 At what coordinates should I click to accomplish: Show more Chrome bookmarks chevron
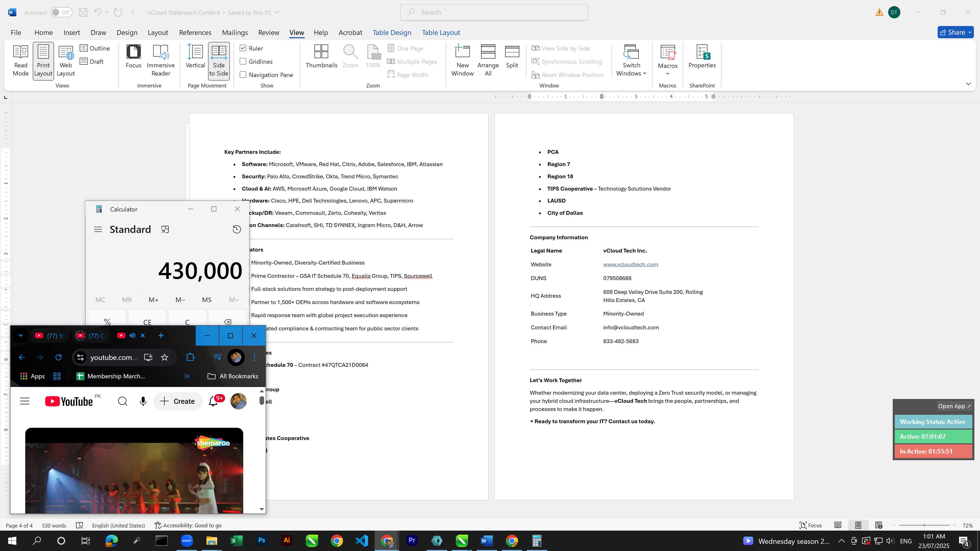187,376
